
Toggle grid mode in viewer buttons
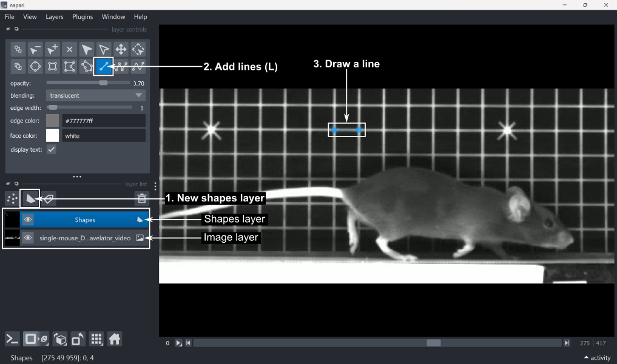point(96,339)
